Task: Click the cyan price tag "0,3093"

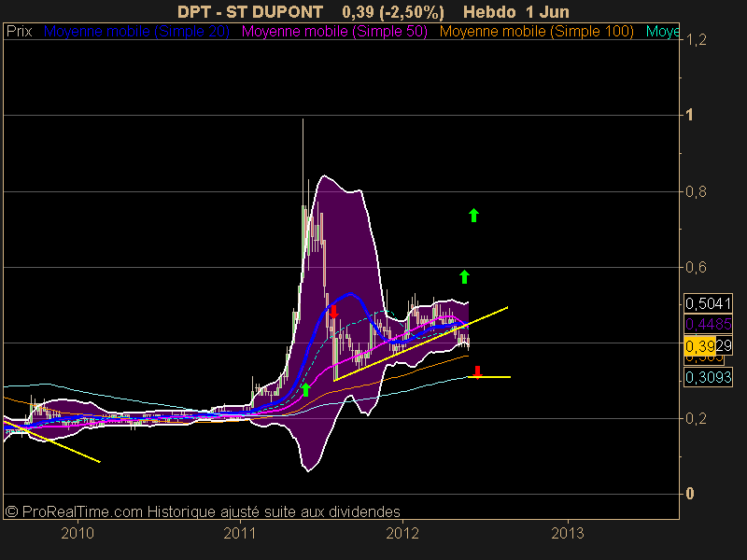Action: pyautogui.click(x=708, y=377)
